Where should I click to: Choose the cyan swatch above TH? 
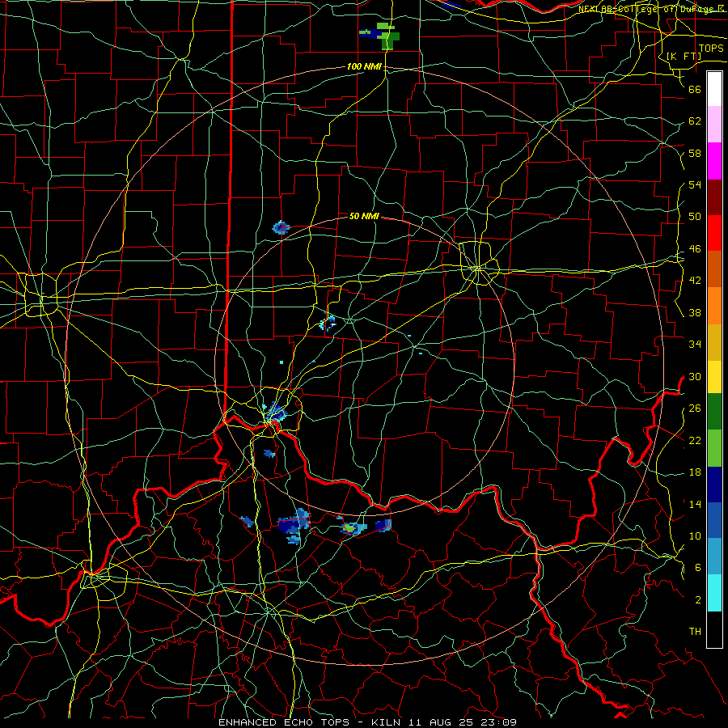click(714, 593)
